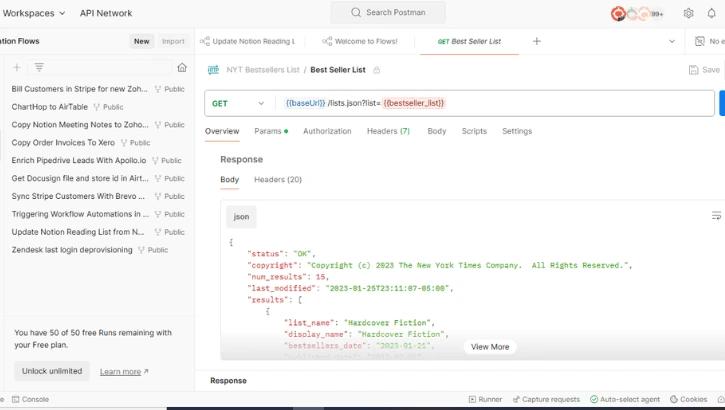
Task: Open Cookies in status bar
Action: point(688,399)
